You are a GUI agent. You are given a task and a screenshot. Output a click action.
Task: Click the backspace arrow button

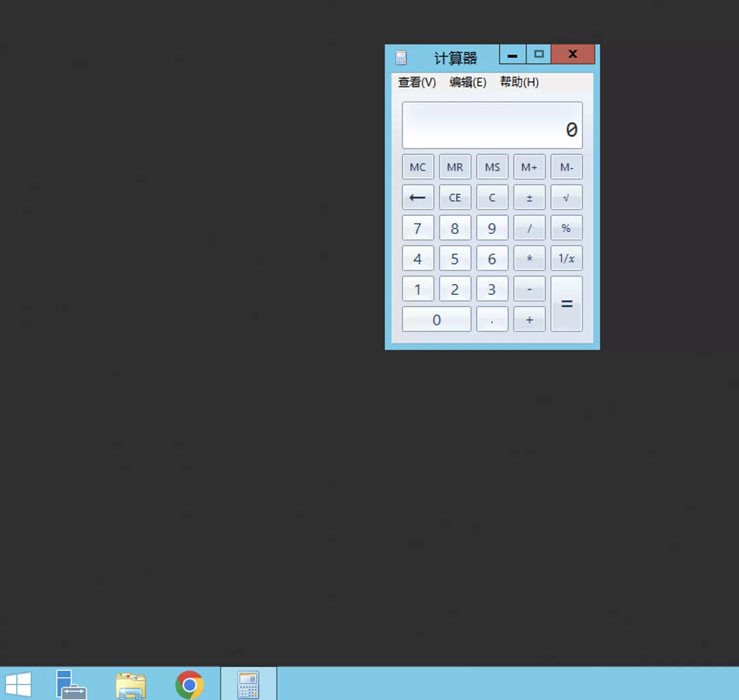pos(418,198)
